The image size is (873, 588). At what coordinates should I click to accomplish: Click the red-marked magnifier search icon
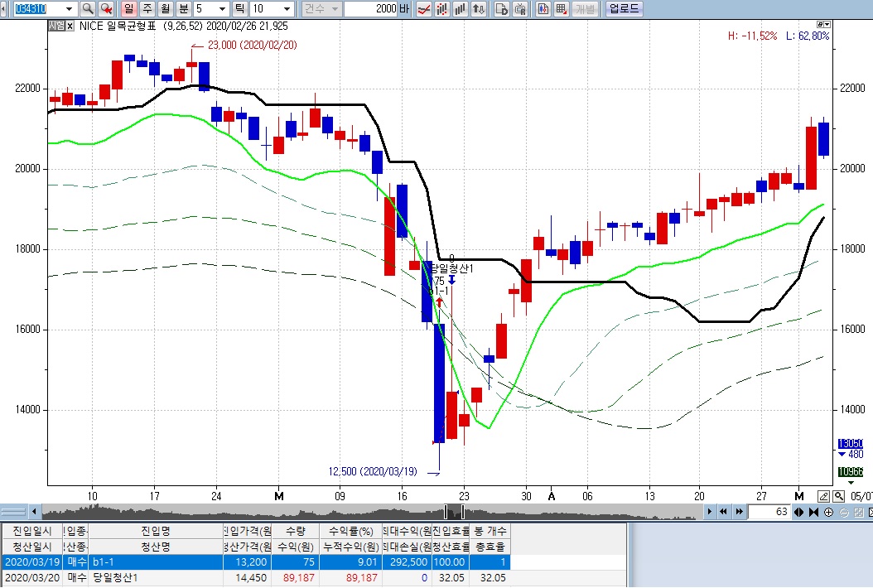point(106,9)
